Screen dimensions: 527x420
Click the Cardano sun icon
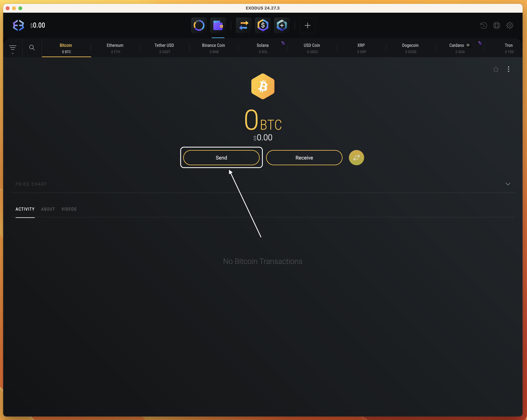(x=468, y=45)
